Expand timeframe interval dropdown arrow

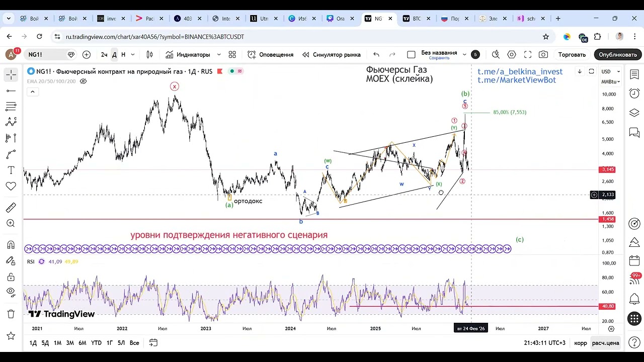(x=133, y=54)
